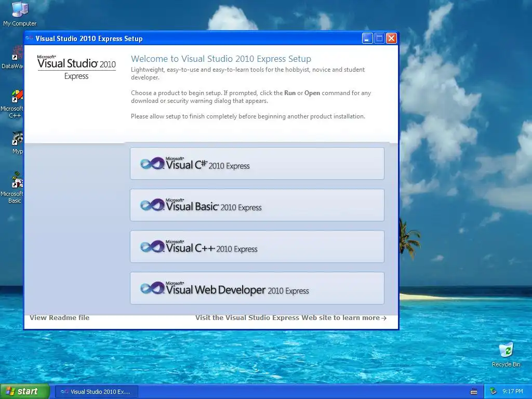Image resolution: width=532 pixels, height=399 pixels.
Task: Open the Windows start menu
Action: click(25, 391)
